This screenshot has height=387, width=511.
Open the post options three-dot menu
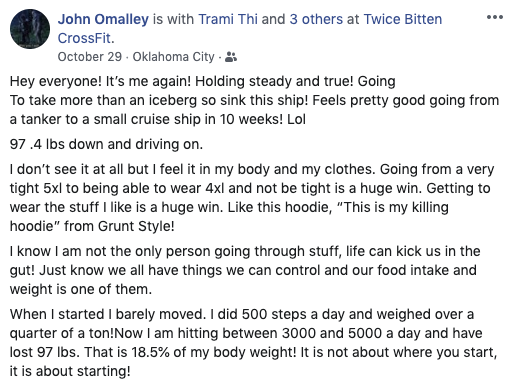[x=495, y=17]
